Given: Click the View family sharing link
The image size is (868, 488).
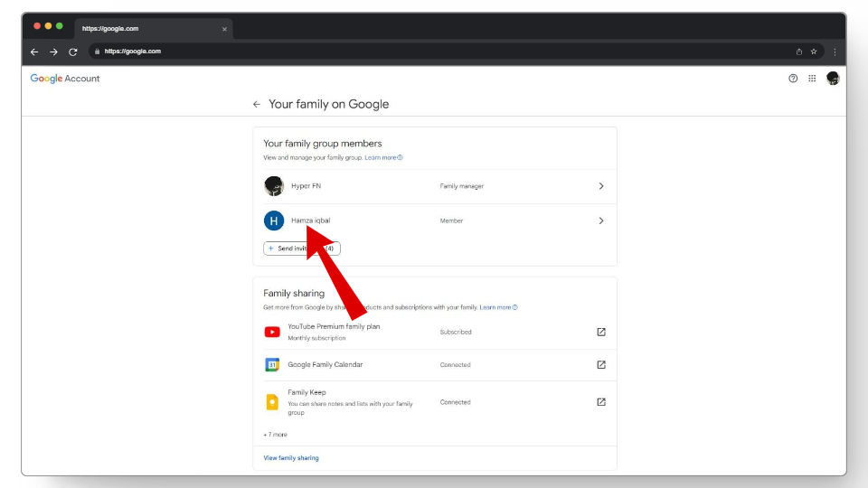Looking at the screenshot, I should [291, 458].
